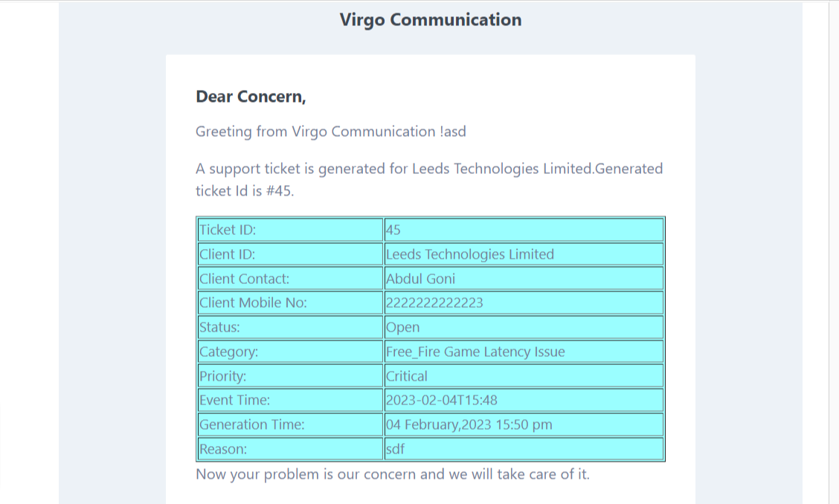Viewport: 839px width, 504px height.
Task: Click the Abdul Goni contact cell
Action: (x=524, y=278)
